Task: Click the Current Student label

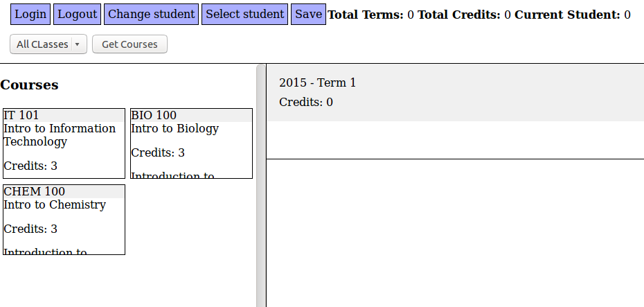Action: [567, 15]
